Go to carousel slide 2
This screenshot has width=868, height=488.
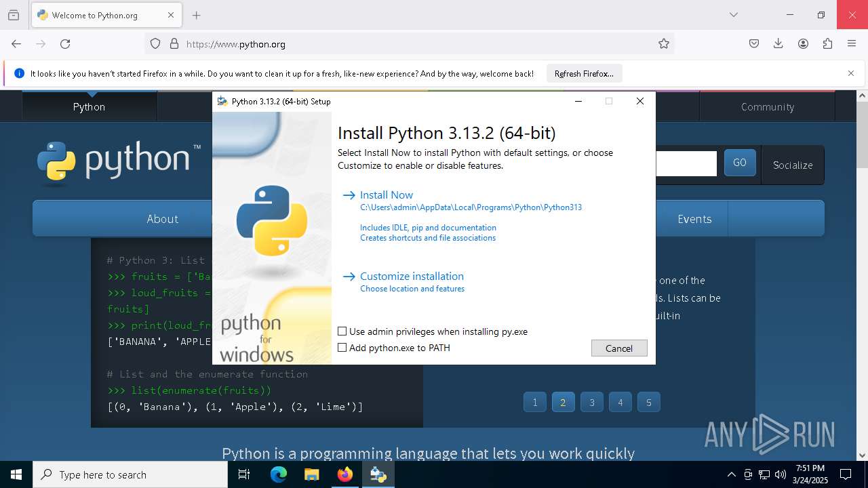(x=563, y=402)
